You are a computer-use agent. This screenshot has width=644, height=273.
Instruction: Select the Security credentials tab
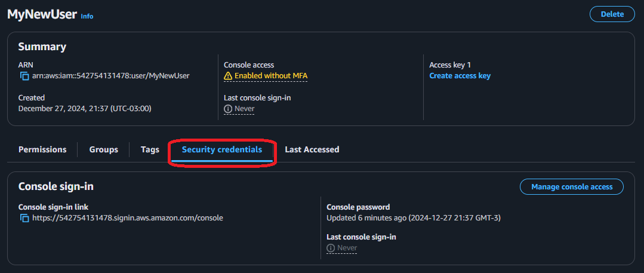tap(222, 149)
